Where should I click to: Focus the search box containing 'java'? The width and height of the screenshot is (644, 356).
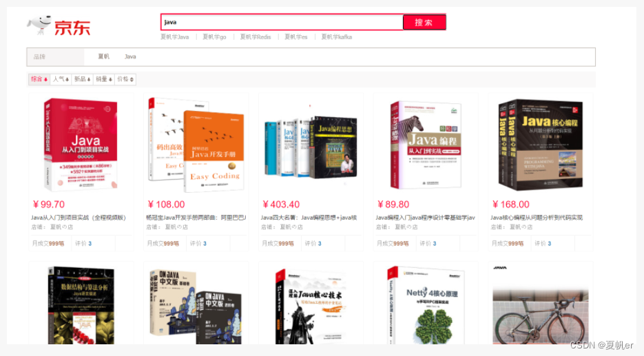pos(282,22)
